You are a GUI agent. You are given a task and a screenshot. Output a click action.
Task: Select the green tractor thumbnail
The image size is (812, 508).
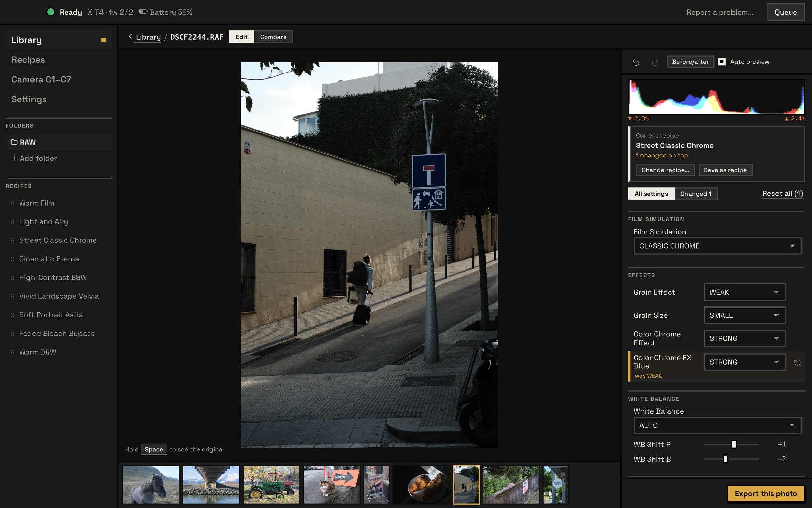[271, 485]
